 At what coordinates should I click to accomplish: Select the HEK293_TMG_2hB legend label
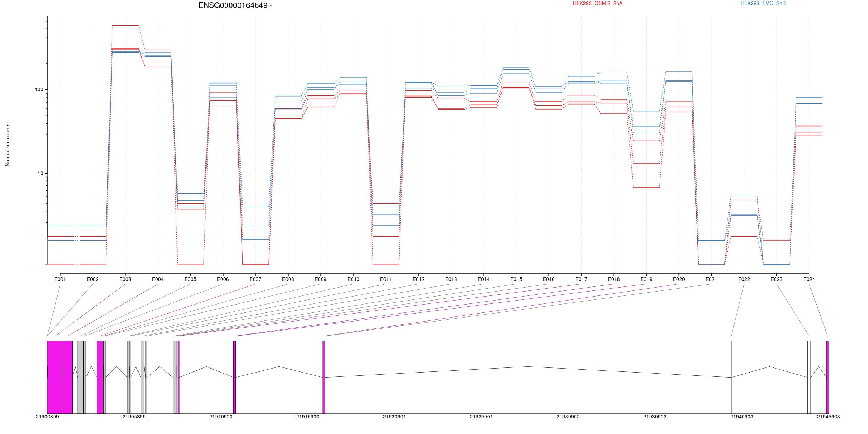[763, 3]
